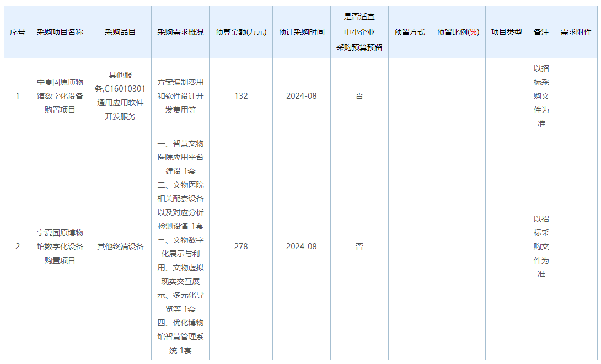Click the 2024-08 date in row 2
Image resolution: width=601 pixels, height=364 pixels.
click(302, 247)
